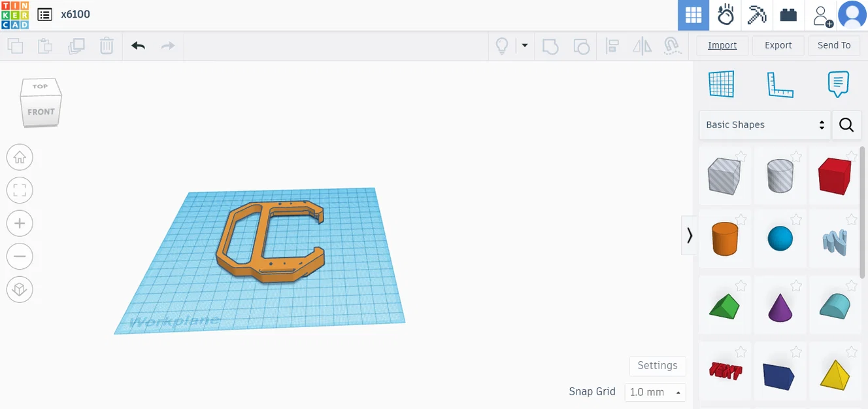The image size is (868, 409).
Task: Toggle the Show all lightbulb icon
Action: pyautogui.click(x=502, y=46)
